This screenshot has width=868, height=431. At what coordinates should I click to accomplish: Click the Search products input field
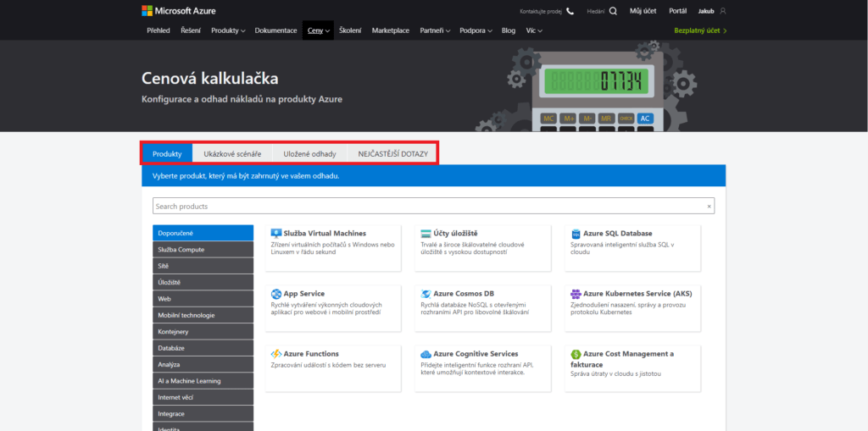point(428,207)
